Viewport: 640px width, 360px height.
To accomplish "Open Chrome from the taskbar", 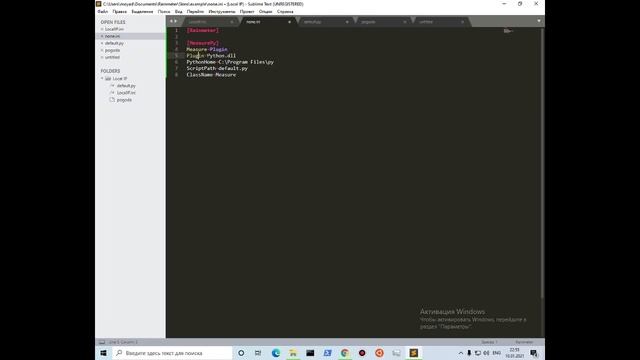I will point(345,353).
